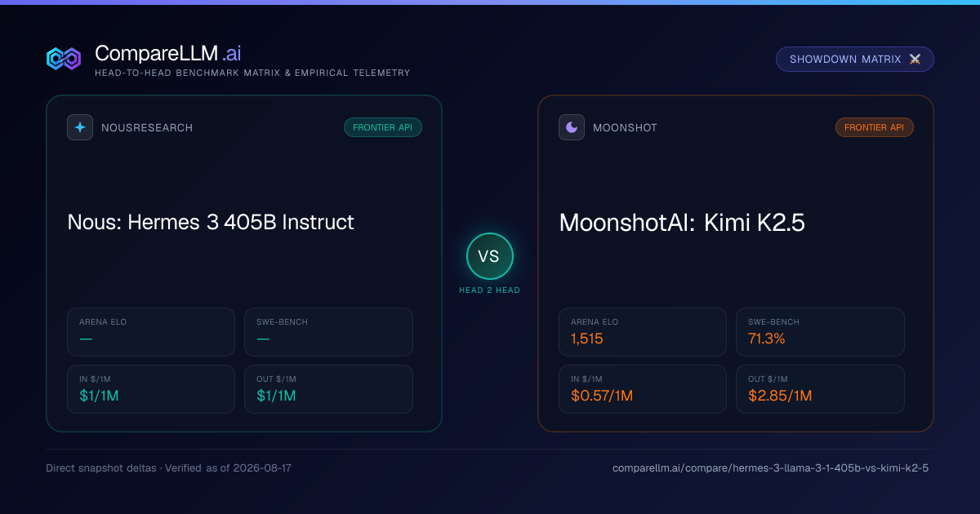This screenshot has width=980, height=514.
Task: Click Hermes' OUT $/1M price tile
Action: click(328, 389)
